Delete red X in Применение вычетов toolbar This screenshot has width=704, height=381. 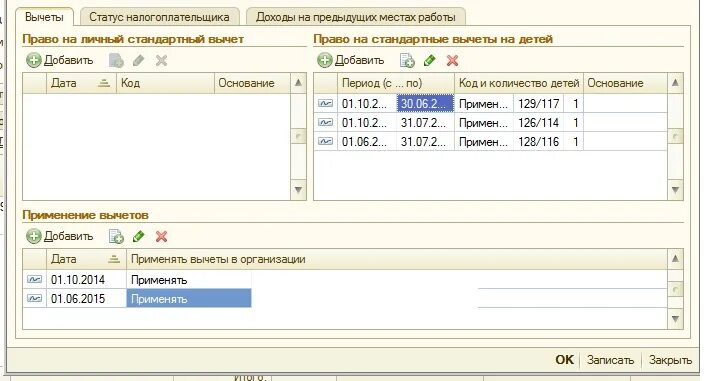click(x=162, y=236)
